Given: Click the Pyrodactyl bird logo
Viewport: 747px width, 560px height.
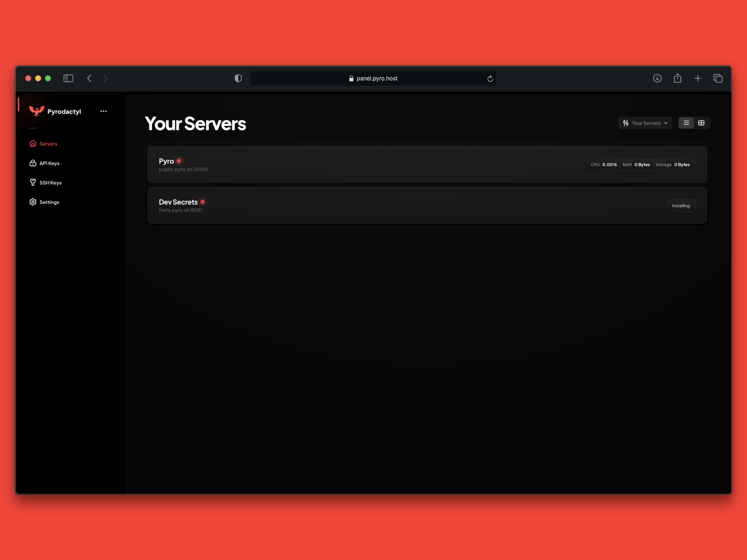Looking at the screenshot, I should 37,111.
